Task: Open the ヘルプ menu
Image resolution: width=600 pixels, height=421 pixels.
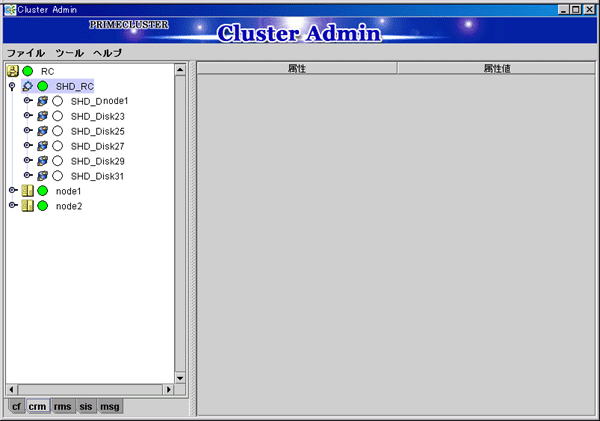Action: 108,53
